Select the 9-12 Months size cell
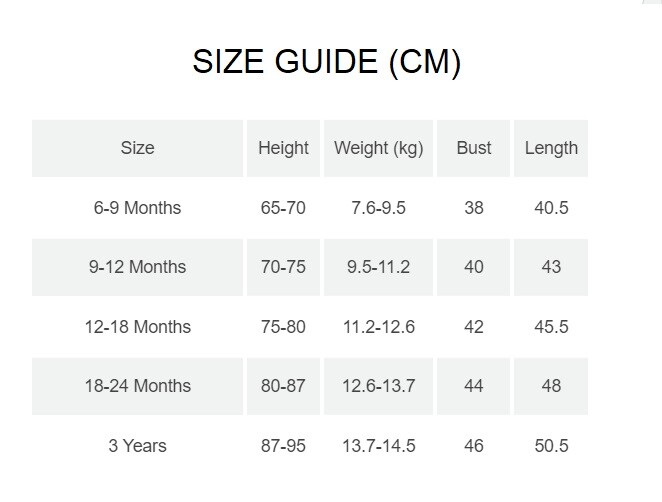This screenshot has height=502, width=662. click(x=137, y=267)
